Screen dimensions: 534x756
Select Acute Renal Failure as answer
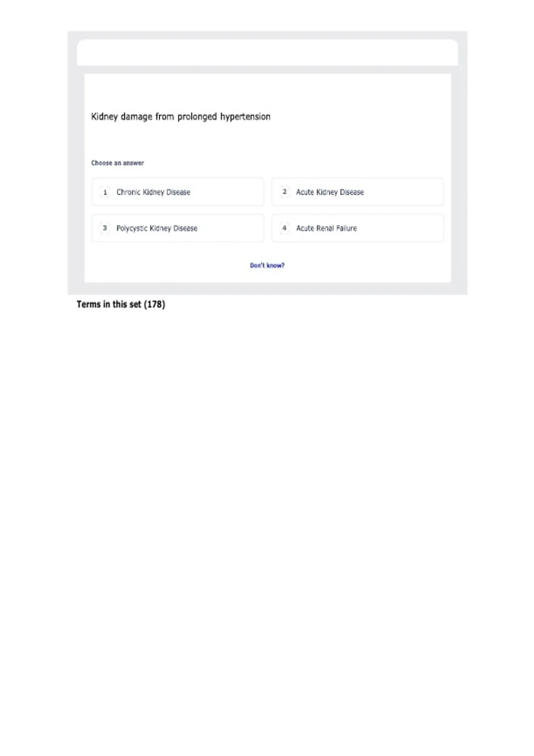357,228
